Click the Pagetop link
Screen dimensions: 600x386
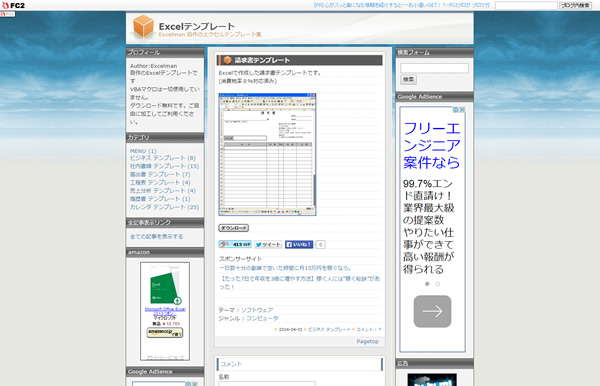tap(367, 341)
